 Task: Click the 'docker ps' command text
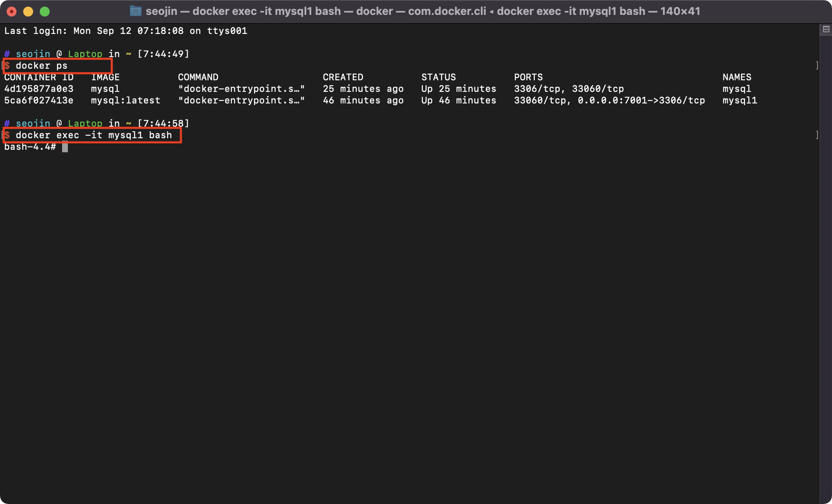point(41,66)
